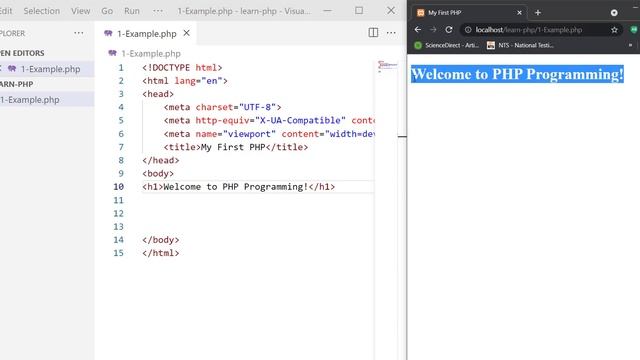Viewport: 640px width, 360px height.
Task: Select 1-Example.php in the learn-php folder
Action: point(29,100)
